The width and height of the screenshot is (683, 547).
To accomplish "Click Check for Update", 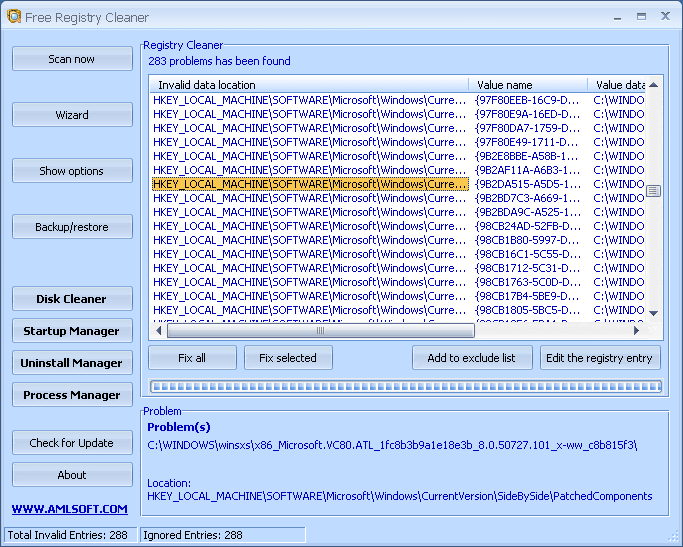I will click(72, 443).
